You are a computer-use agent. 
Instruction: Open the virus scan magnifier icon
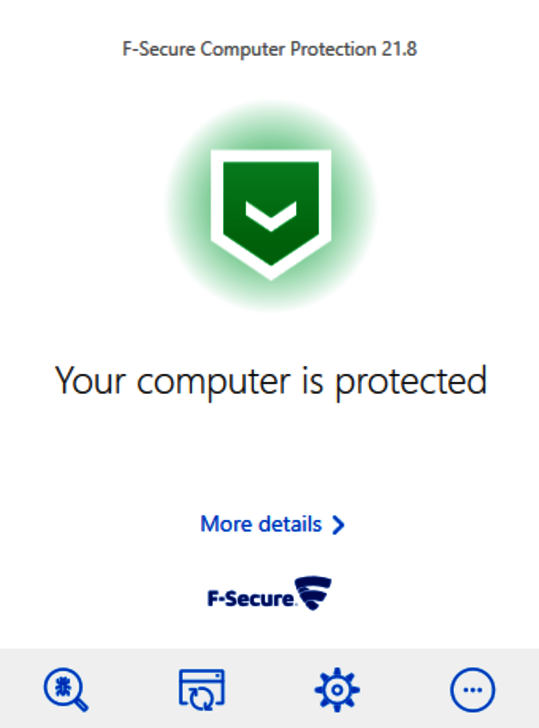(x=66, y=689)
